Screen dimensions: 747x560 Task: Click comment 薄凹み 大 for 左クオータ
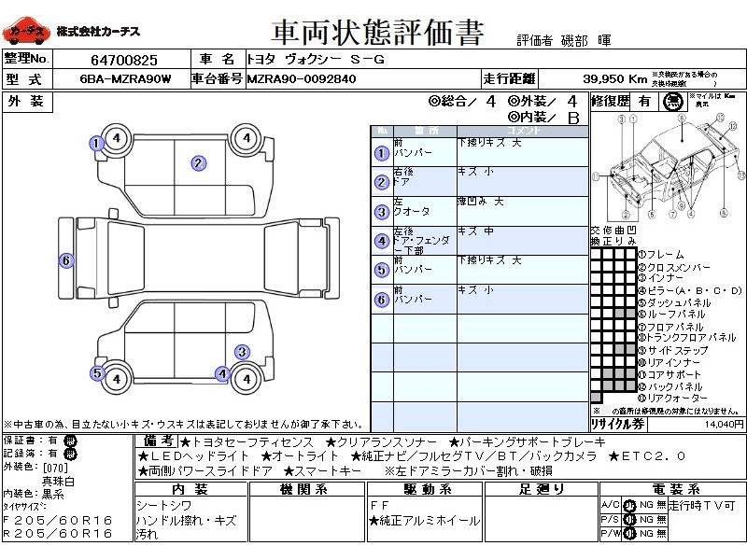[481, 202]
